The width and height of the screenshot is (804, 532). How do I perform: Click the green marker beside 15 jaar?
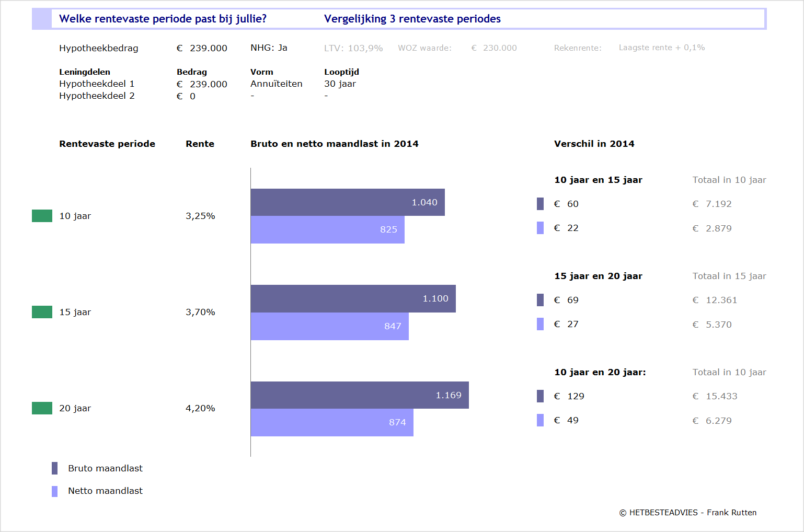click(x=42, y=312)
